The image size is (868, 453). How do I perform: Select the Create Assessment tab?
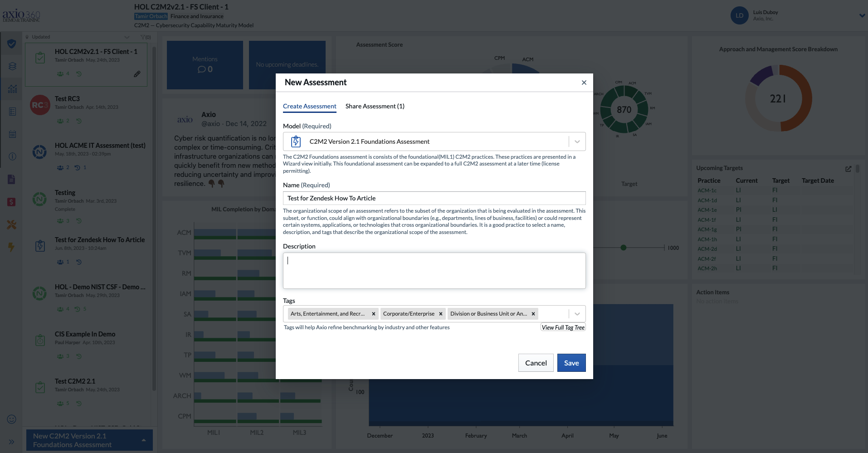tap(309, 106)
